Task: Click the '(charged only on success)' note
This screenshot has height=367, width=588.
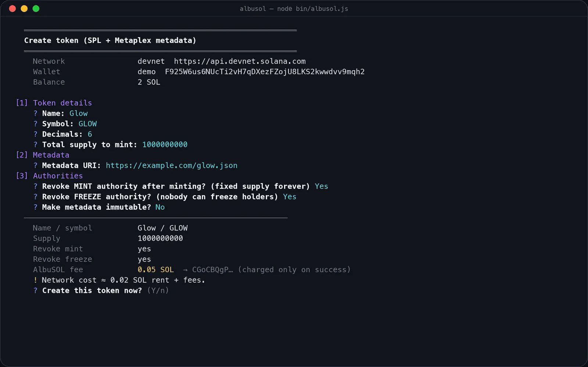Action: click(x=294, y=270)
